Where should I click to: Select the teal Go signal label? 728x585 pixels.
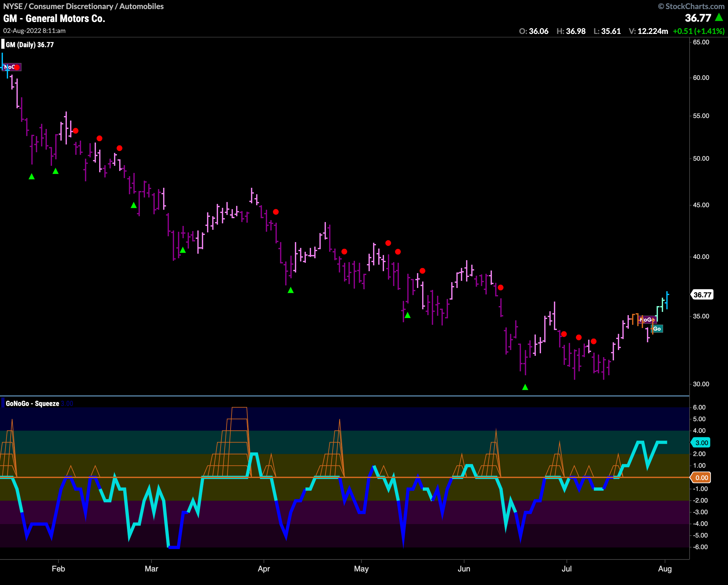click(657, 329)
